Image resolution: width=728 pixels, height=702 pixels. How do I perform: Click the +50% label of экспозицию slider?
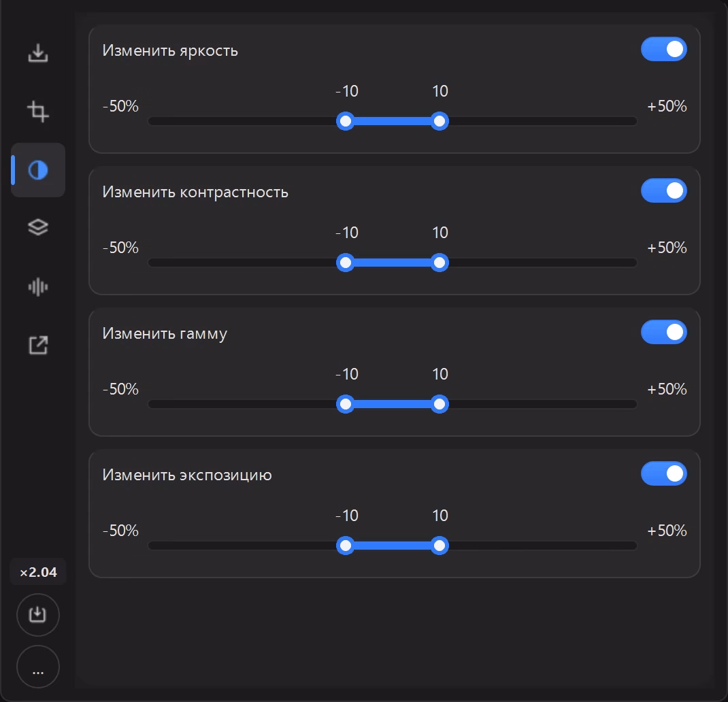(x=667, y=531)
